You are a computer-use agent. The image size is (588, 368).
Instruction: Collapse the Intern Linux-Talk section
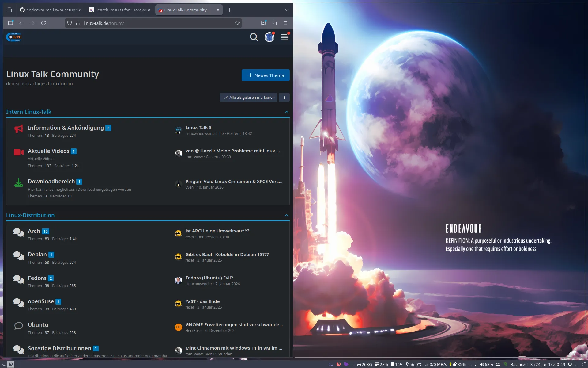click(286, 112)
